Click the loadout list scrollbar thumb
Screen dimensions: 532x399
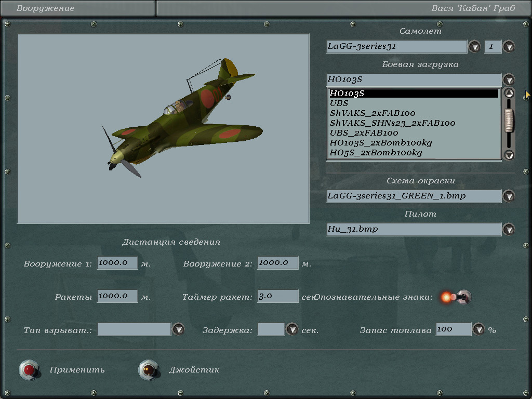(509, 120)
